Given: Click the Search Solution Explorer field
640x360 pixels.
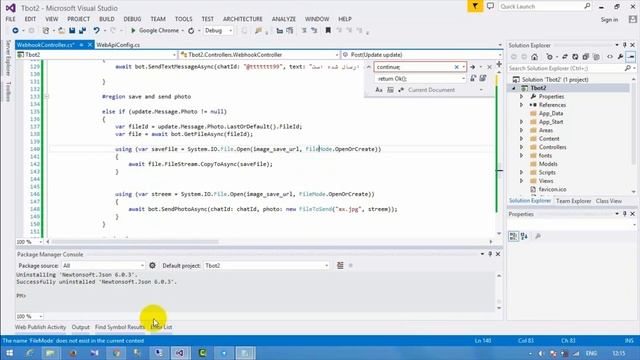Looking at the screenshot, I should 565,68.
